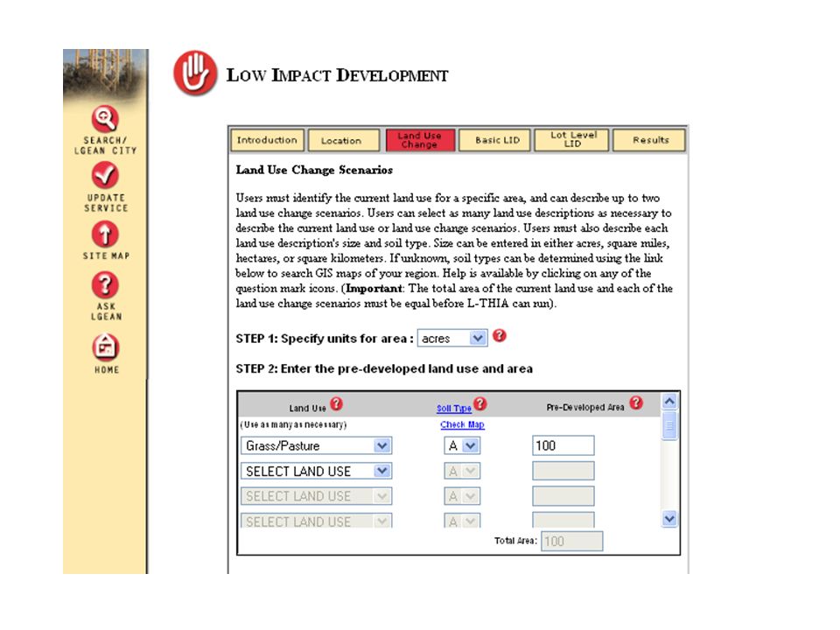This screenshot has width=840, height=630.
Task: Click the 'STEP 1: Specify units for area' text
Action: tap(325, 339)
